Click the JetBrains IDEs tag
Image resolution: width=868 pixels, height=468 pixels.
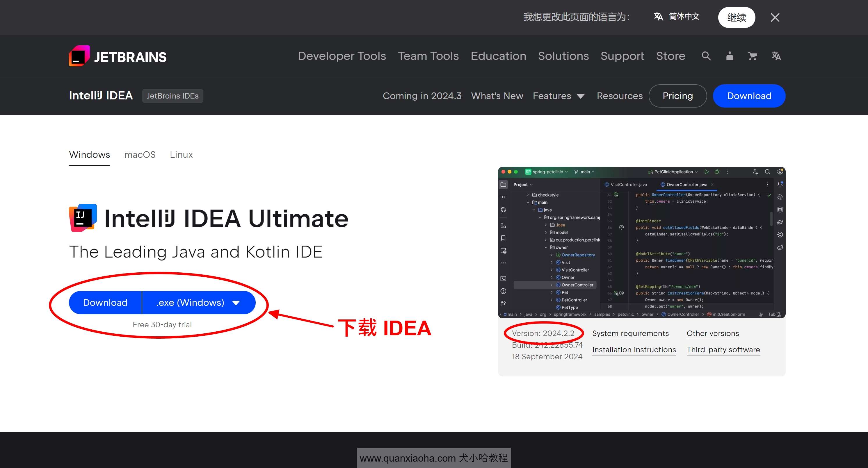click(172, 96)
